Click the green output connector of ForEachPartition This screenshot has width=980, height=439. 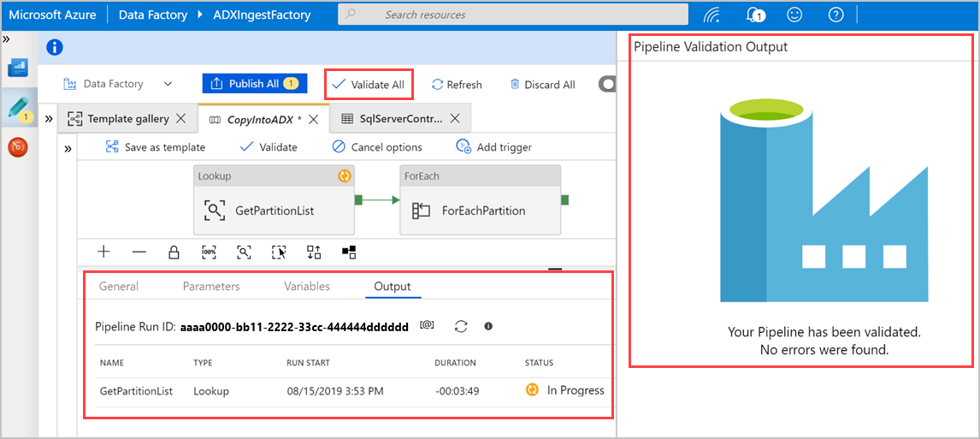(x=564, y=200)
